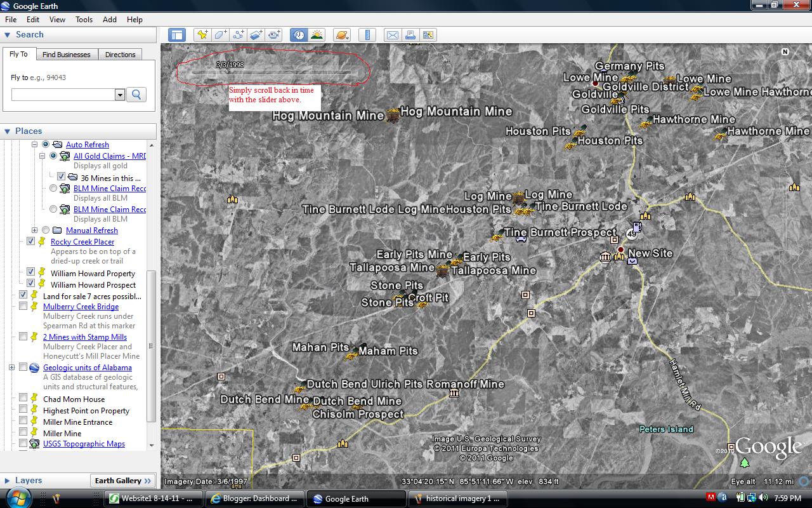The height and width of the screenshot is (508, 812).
Task: Switch to the Find Businesses tab
Action: (x=67, y=55)
